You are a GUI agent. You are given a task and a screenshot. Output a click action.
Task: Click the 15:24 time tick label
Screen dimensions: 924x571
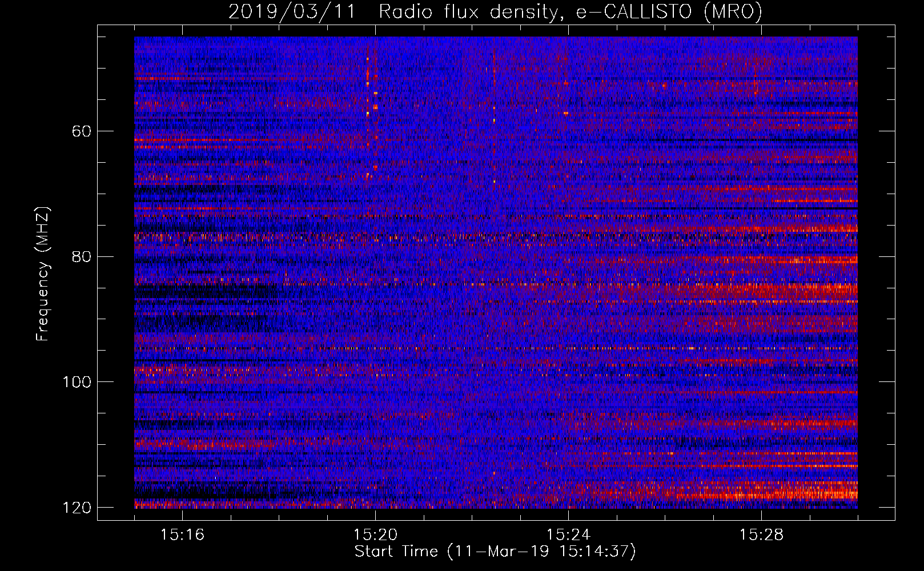coord(568,535)
